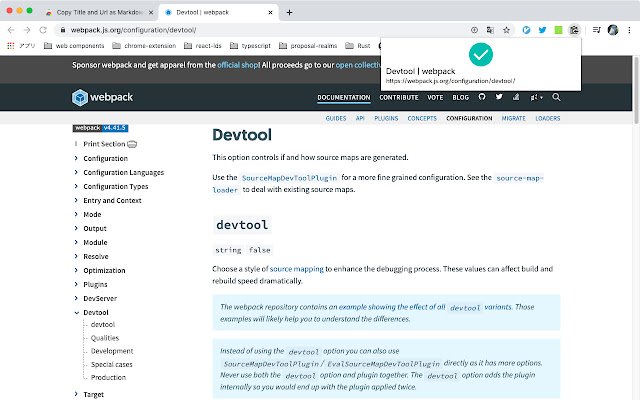Open a new tab with the plus button
The image size is (640, 400).
tap(289, 13)
